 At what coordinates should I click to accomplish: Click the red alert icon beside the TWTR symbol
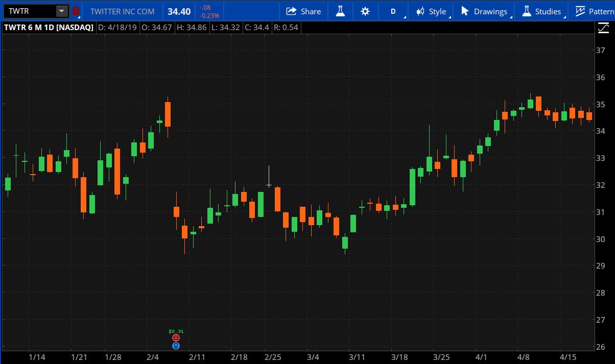click(76, 11)
